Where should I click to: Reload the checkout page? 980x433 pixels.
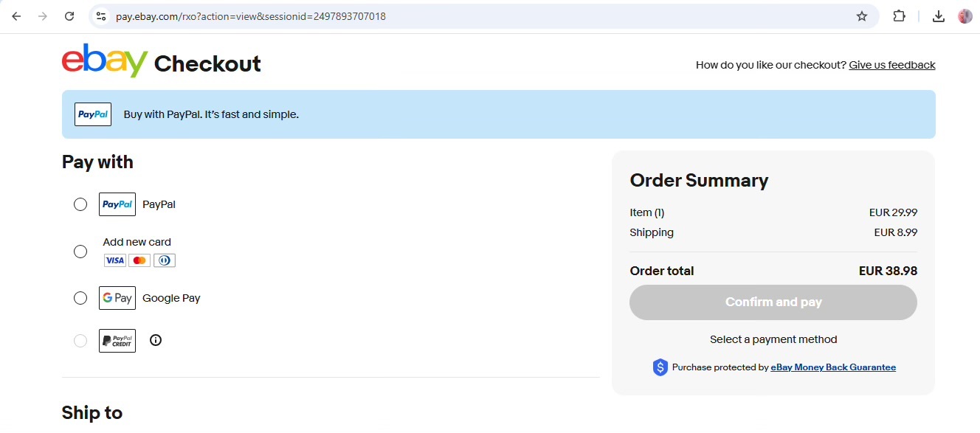pyautogui.click(x=69, y=16)
